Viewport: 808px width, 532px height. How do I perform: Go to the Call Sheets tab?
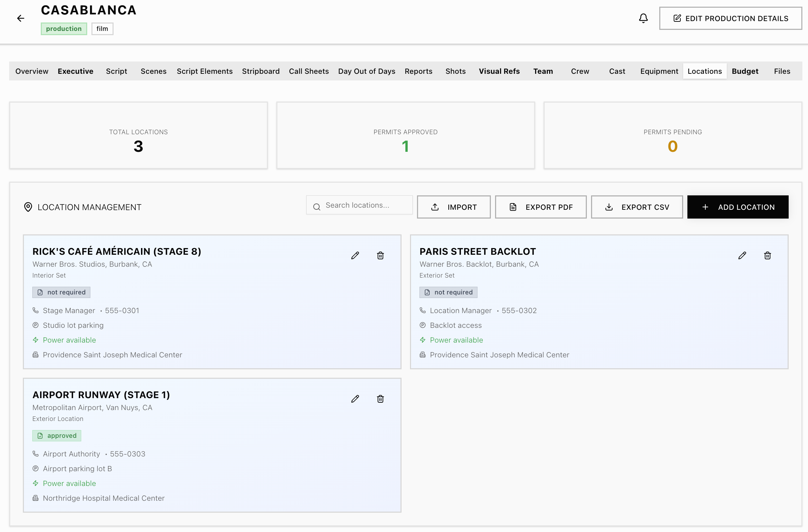tap(309, 71)
